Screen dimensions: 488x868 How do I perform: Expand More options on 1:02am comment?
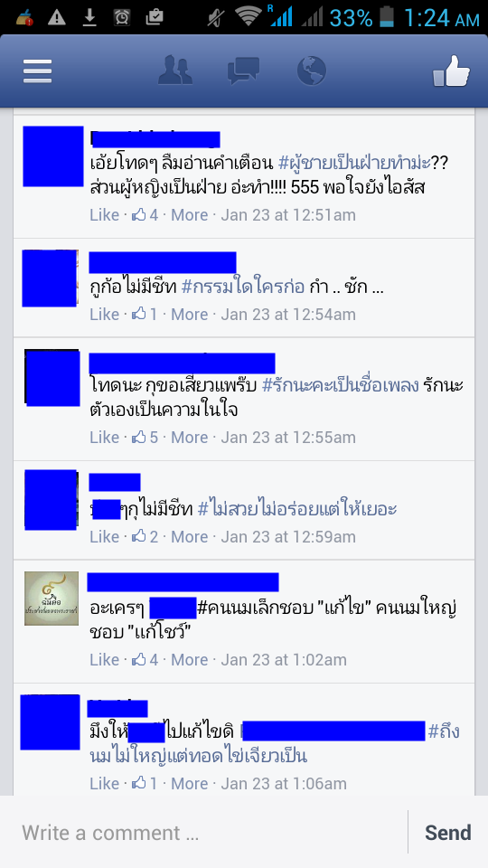190,660
